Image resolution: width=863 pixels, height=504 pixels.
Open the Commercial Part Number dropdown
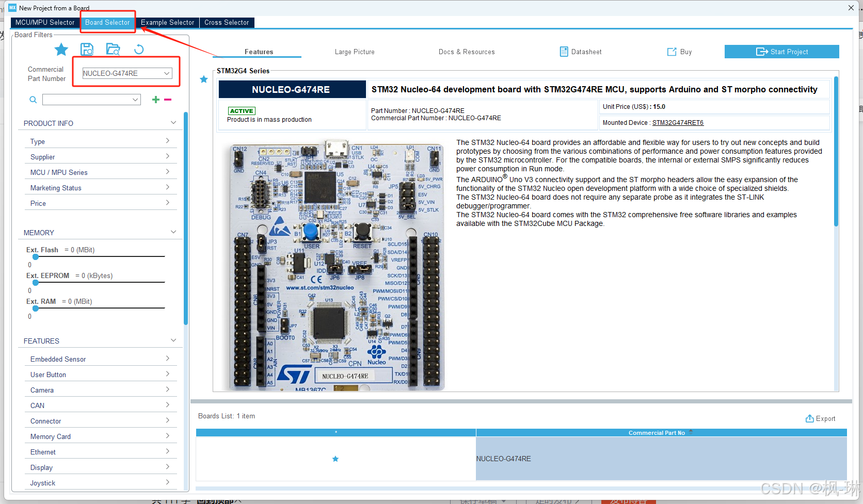click(166, 73)
